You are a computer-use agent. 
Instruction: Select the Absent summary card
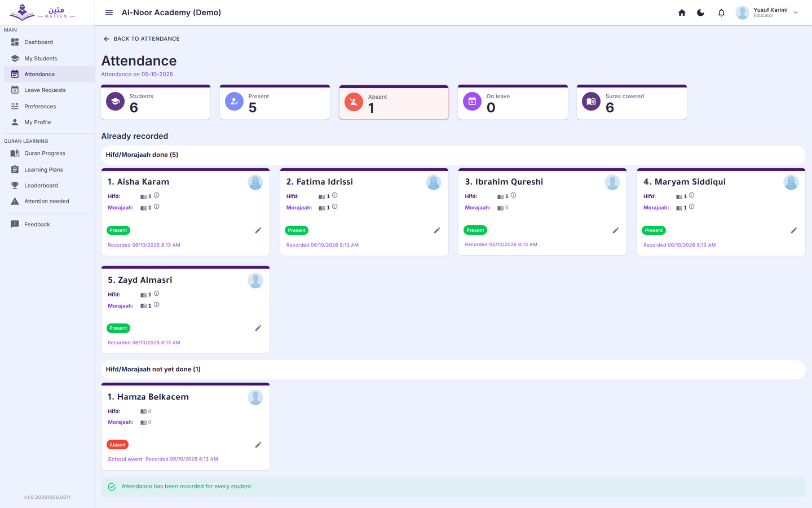tap(394, 103)
